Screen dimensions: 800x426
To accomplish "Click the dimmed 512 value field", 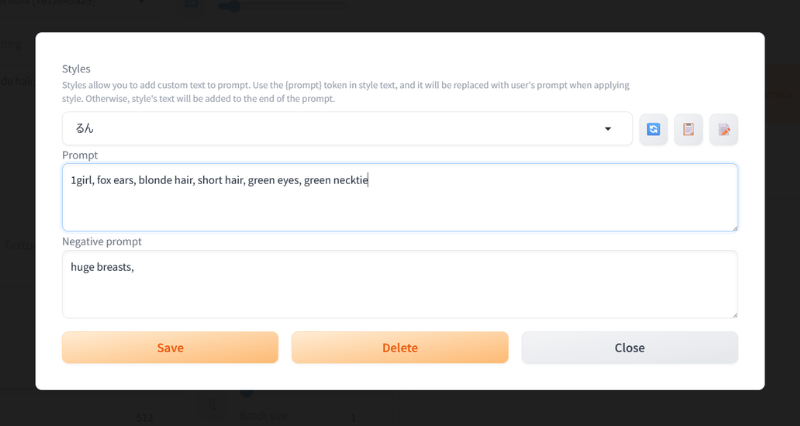I will coord(145,417).
